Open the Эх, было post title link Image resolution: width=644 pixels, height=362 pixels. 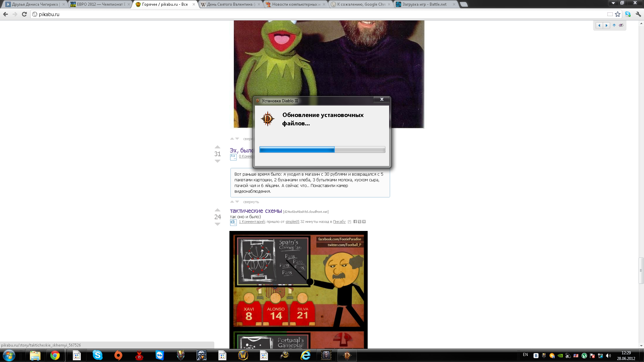241,150
